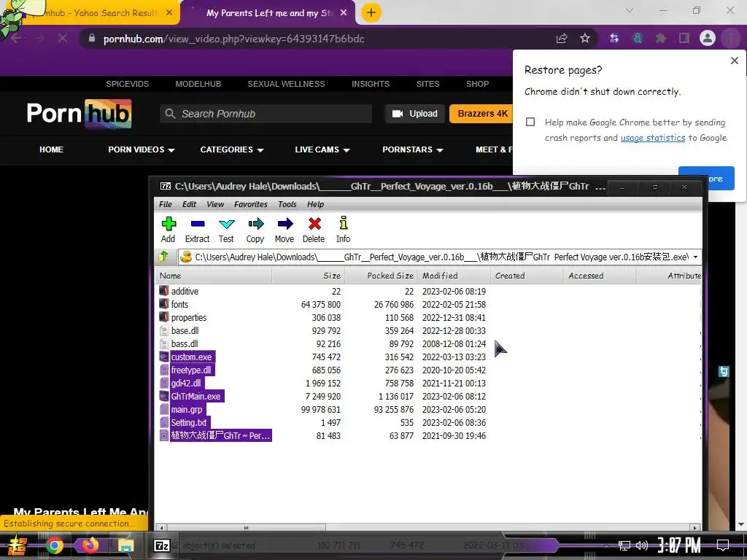Open Chrome from the taskbar
The width and height of the screenshot is (747, 560).
pyautogui.click(x=54, y=545)
